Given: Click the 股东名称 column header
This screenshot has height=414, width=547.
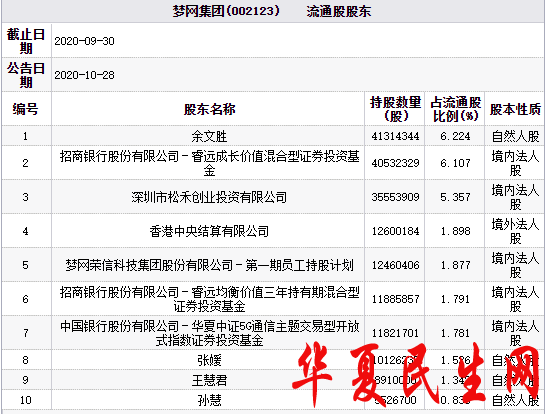Looking at the screenshot, I should tap(209, 109).
